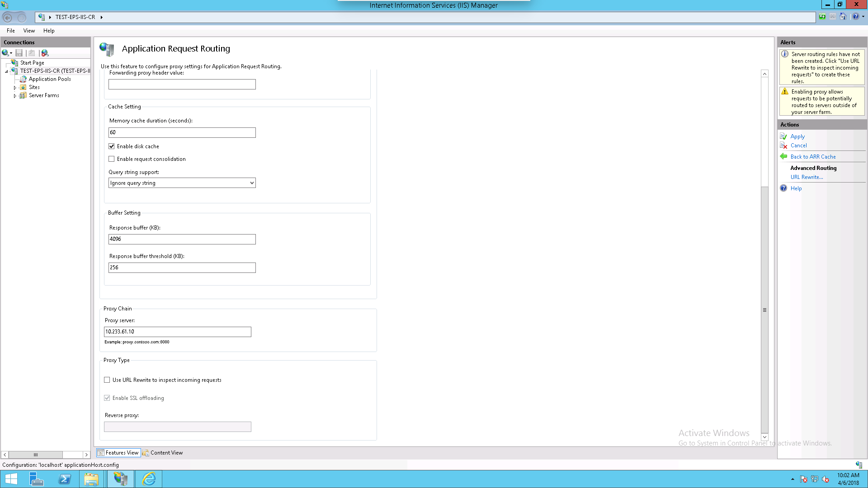
Task: Click the Server Farms icon
Action: click(x=23, y=95)
